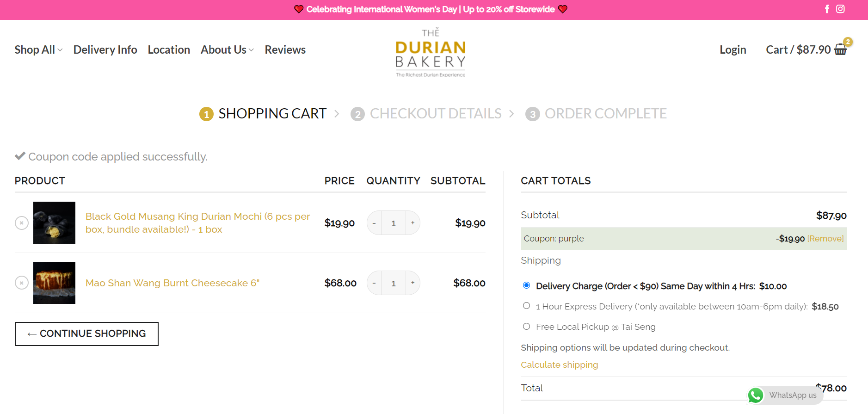Edit quantity field for Durian Mochi

[x=394, y=223]
